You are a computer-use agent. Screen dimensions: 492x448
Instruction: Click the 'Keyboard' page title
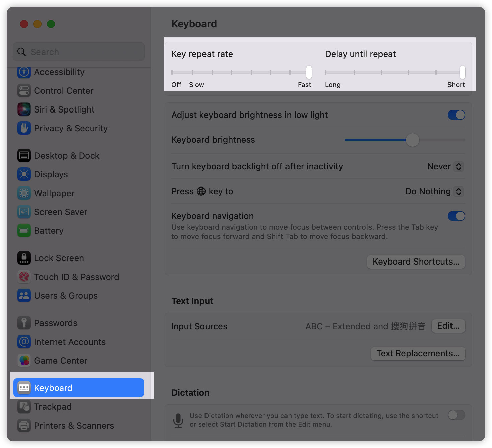194,24
